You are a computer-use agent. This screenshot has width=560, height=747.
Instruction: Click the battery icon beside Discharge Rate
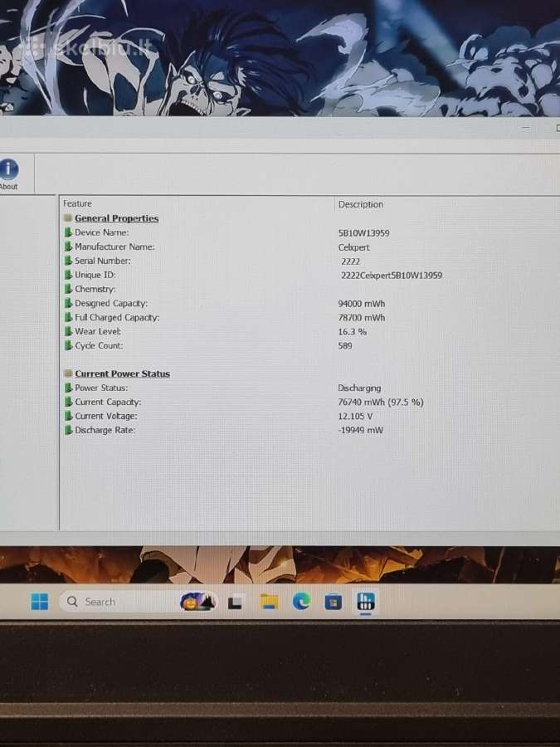[x=68, y=430]
